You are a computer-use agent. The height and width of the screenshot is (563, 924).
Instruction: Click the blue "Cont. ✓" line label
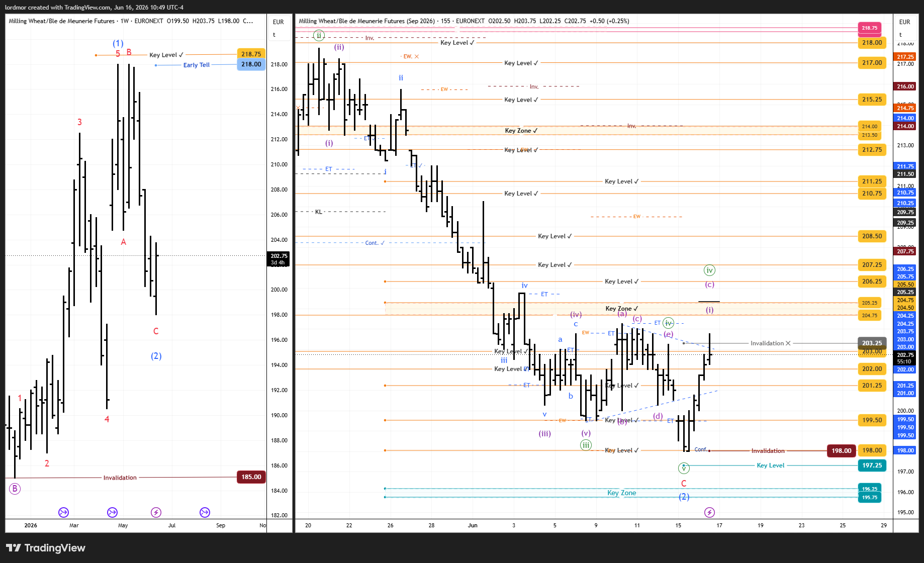point(375,243)
